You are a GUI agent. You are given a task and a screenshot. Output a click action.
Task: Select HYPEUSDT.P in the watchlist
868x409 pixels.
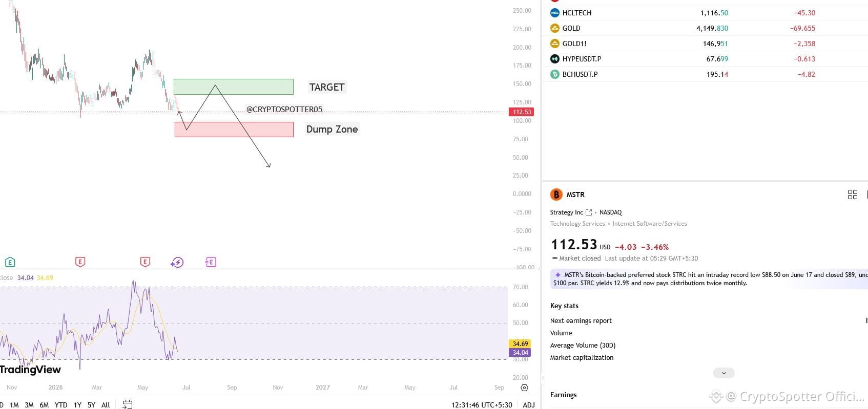[582, 59]
